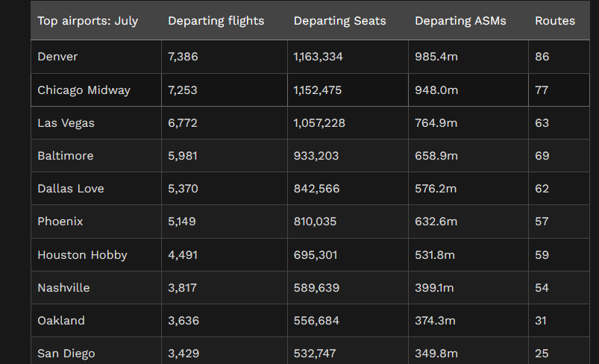Viewport: 599px width, 364px height.
Task: Select the 86 routes cell for Denver
Action: point(542,57)
